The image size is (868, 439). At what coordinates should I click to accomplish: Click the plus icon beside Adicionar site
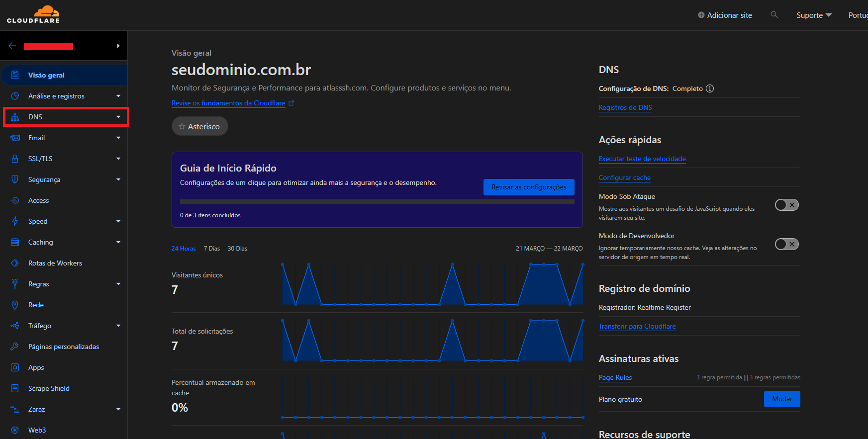point(701,15)
